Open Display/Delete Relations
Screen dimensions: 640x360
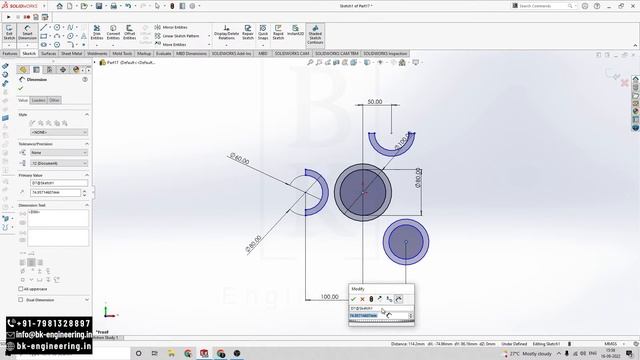point(227,32)
